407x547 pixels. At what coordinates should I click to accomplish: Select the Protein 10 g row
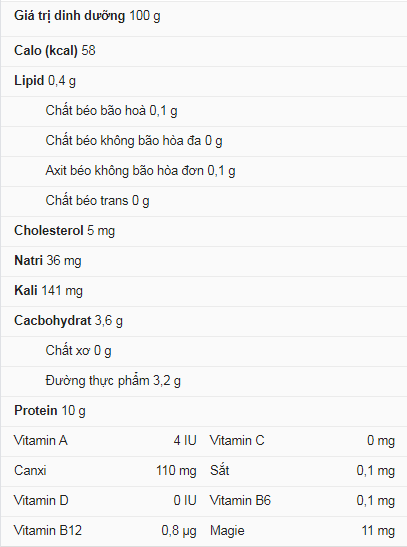click(204, 411)
